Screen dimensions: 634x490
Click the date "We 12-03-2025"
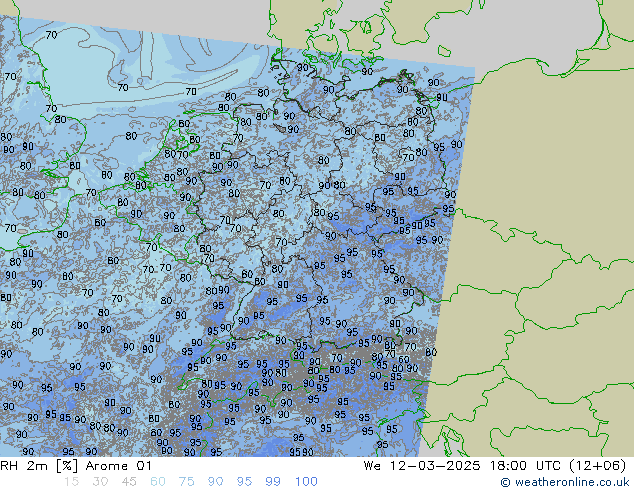pos(422,466)
